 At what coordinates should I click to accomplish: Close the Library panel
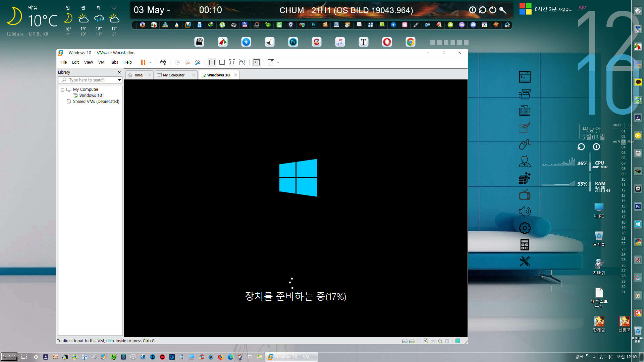tap(119, 72)
